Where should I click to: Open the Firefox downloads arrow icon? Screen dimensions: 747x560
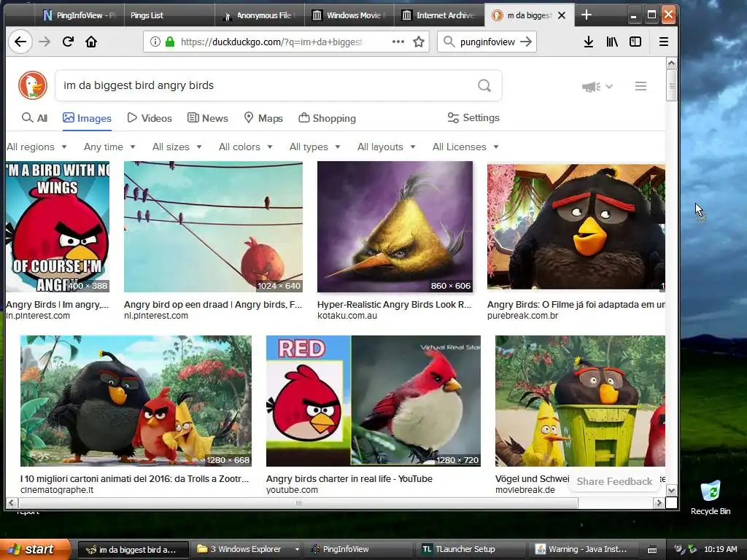(x=589, y=42)
